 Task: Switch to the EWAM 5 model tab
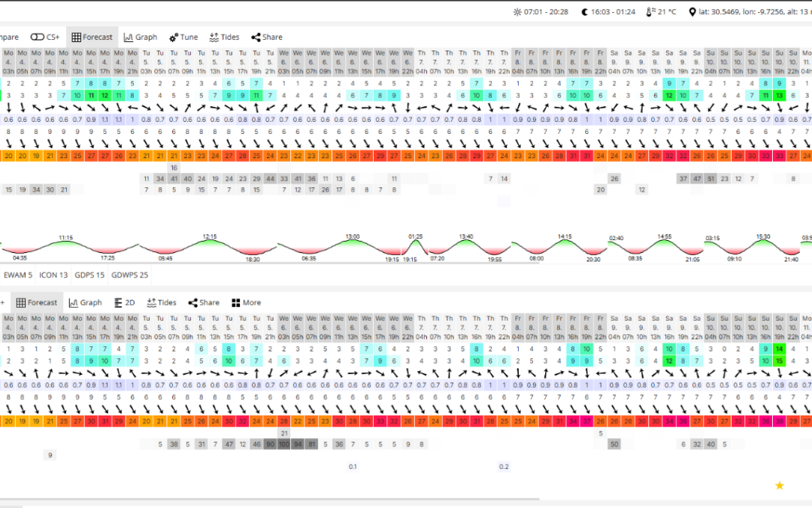pos(18,275)
